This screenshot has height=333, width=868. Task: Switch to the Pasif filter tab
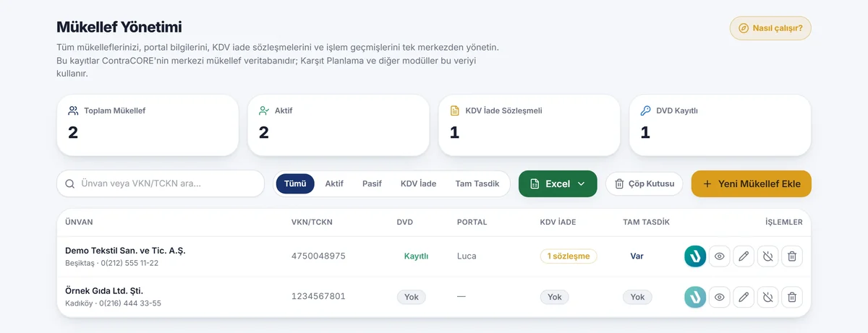coord(372,183)
